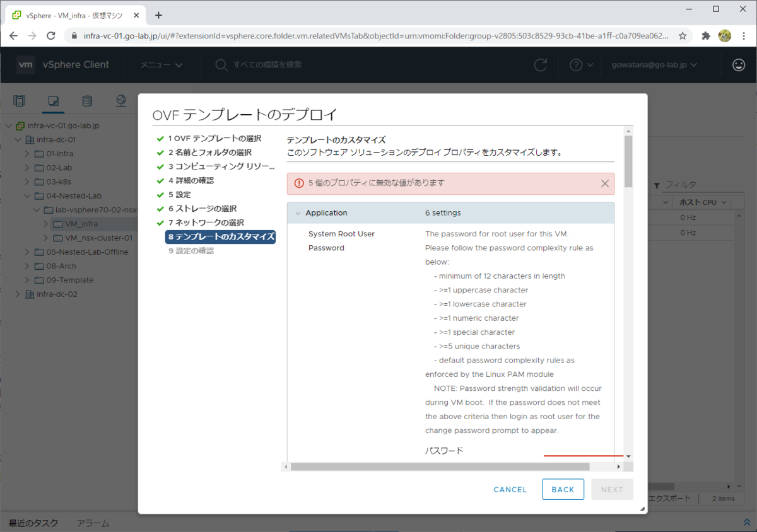Click the red error alert icon
The width and height of the screenshot is (757, 532).
(x=299, y=183)
